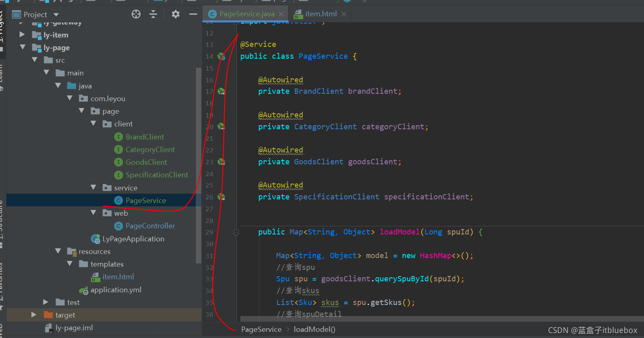
Task: Click Spring bean gutter icon on line 14
Action: click(x=221, y=56)
